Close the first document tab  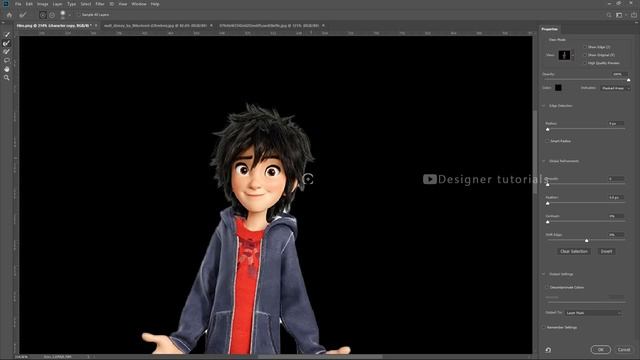96,26
